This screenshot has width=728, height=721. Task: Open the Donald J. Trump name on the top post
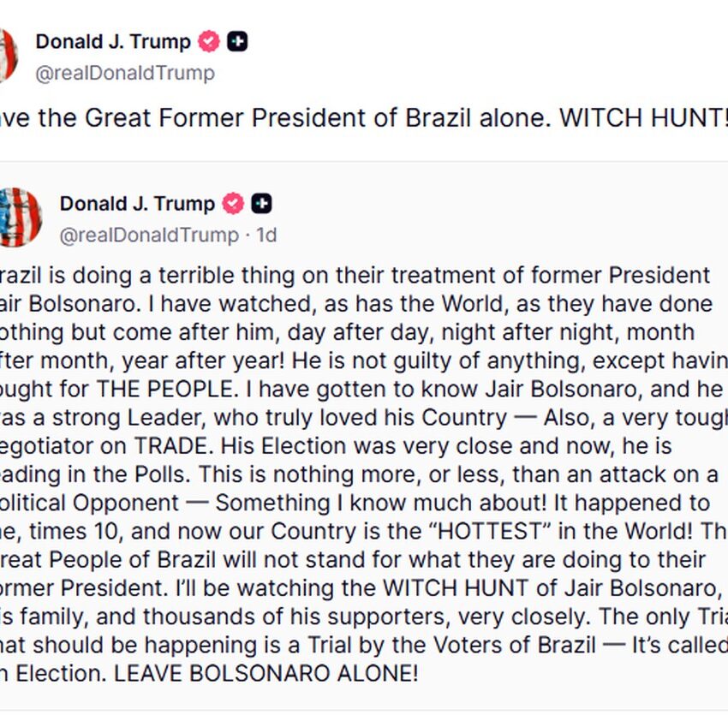[x=113, y=42]
